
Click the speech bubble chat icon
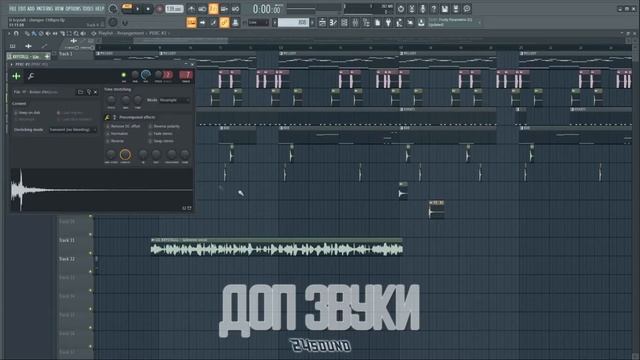[x=467, y=9]
